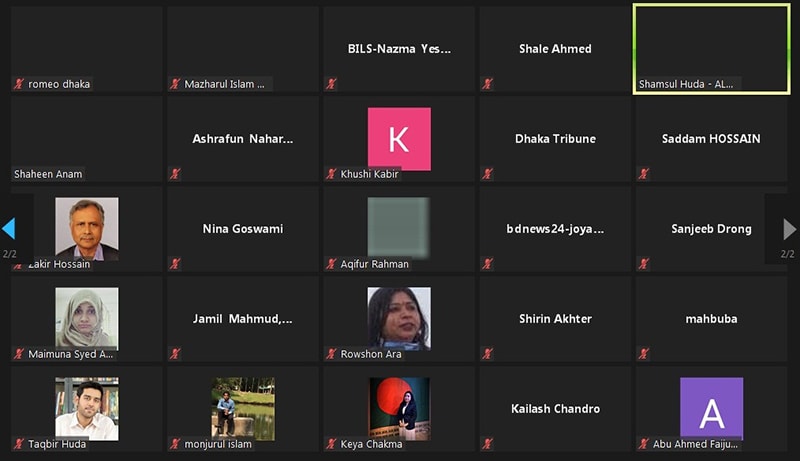Click muted mic icon beside Khushi Kabir
This screenshot has width=800, height=461.
[x=331, y=174]
